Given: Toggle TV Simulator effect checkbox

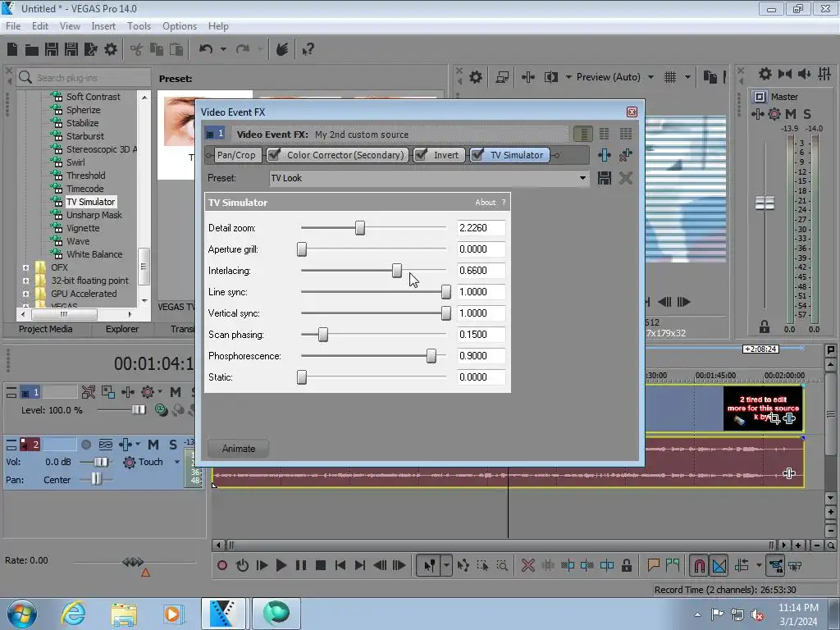Looking at the screenshot, I should coord(477,155).
